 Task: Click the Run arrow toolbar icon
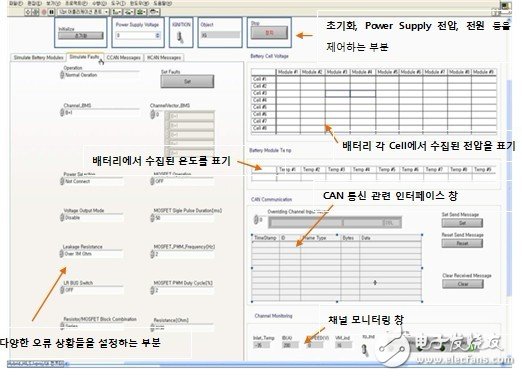(28, 12)
